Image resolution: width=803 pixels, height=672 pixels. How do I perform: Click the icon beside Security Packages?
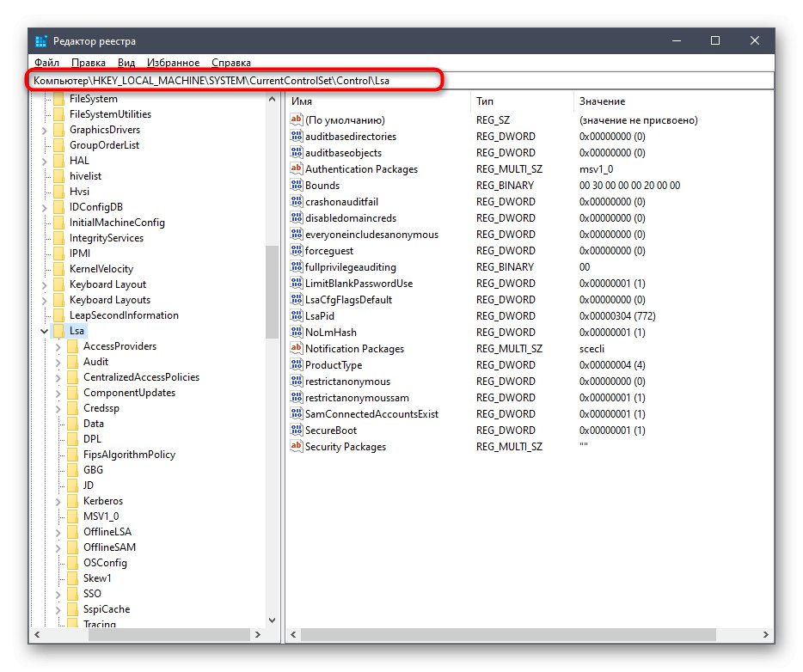coord(296,446)
